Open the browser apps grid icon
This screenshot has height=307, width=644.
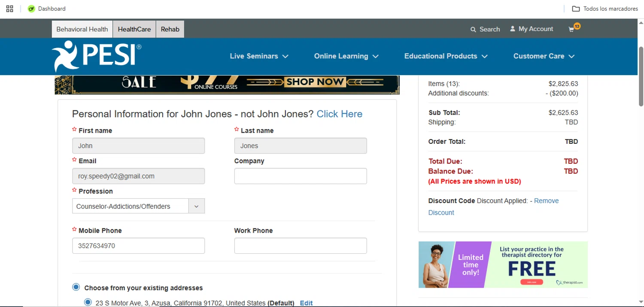[9, 9]
